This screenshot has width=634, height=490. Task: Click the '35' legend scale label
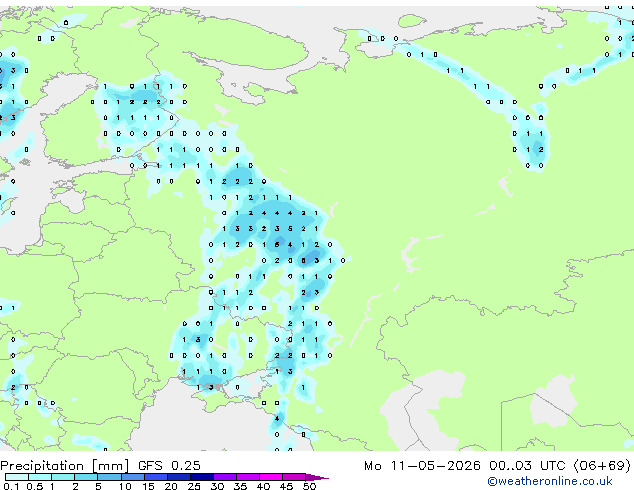click(x=240, y=486)
